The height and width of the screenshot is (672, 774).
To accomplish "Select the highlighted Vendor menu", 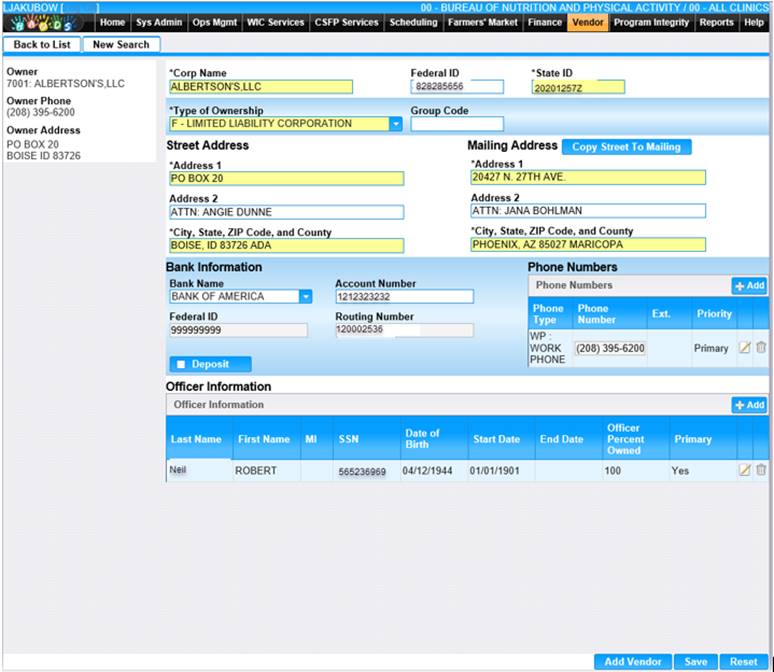I will coord(588,23).
